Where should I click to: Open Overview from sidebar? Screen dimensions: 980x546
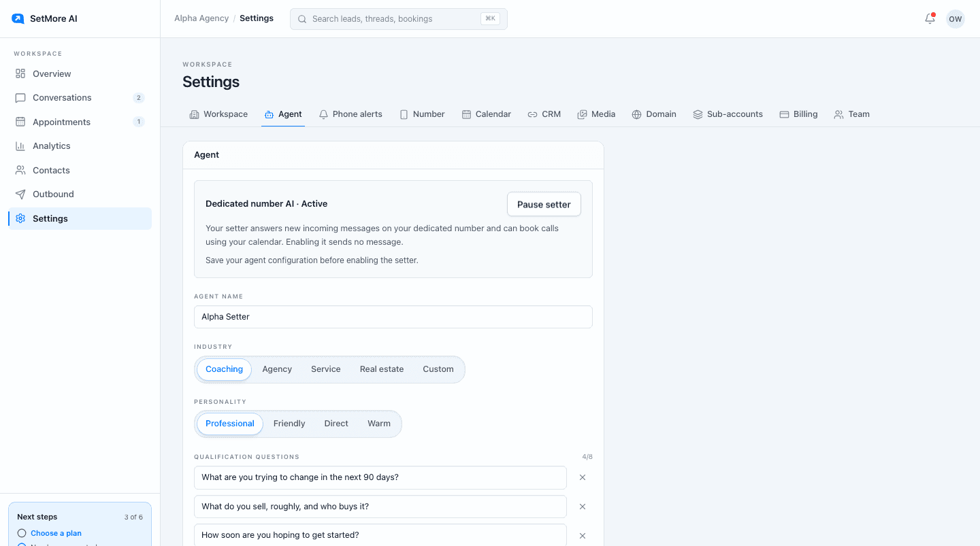[80, 73]
